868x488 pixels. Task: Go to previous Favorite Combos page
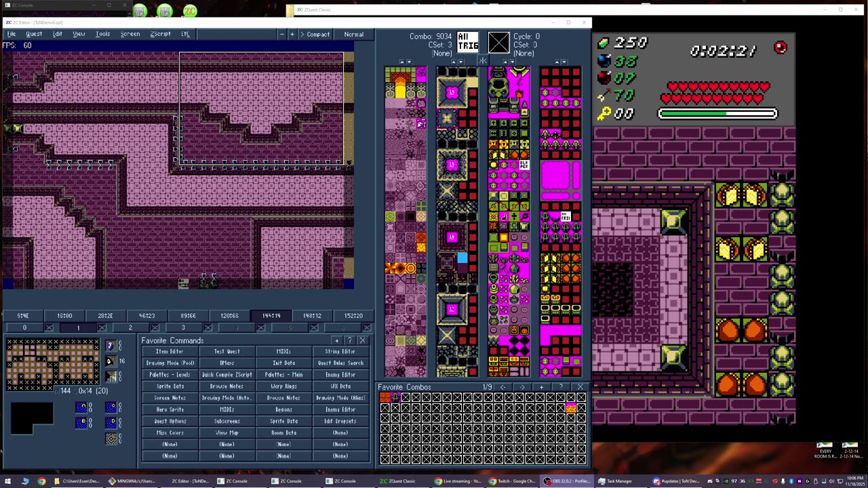coord(502,387)
